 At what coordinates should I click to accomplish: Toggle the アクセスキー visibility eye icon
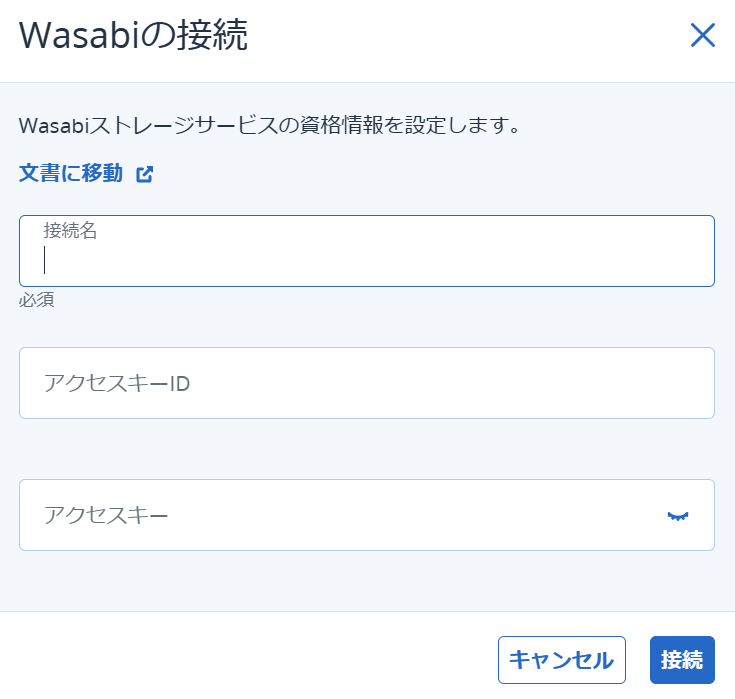(677, 516)
